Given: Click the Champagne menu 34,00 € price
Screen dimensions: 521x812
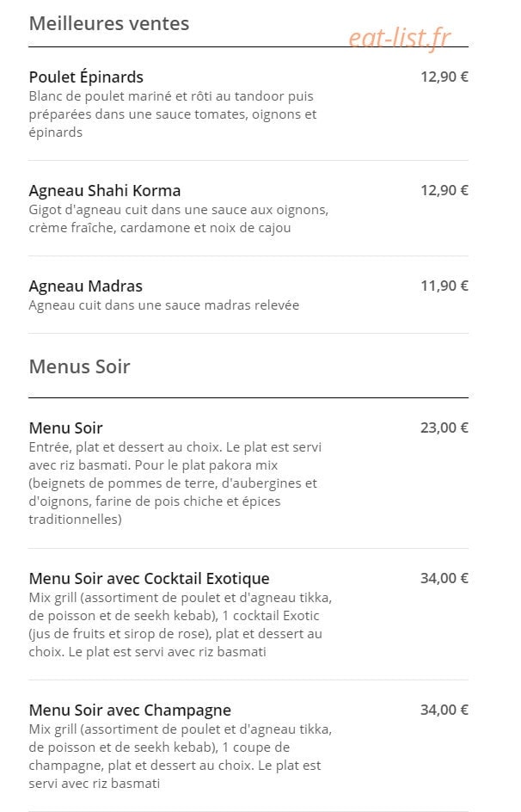Looking at the screenshot, I should [x=444, y=710].
